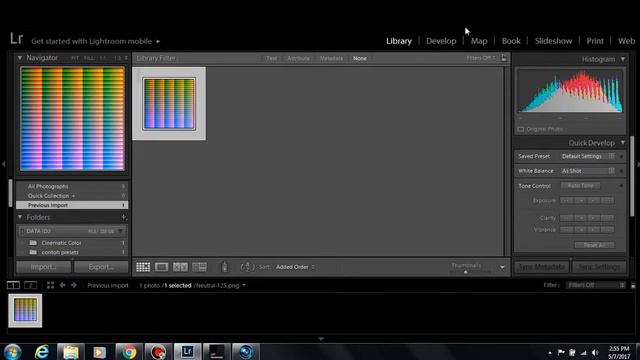640x360 pixels.
Task: Click the Reset All button
Action: tap(594, 245)
